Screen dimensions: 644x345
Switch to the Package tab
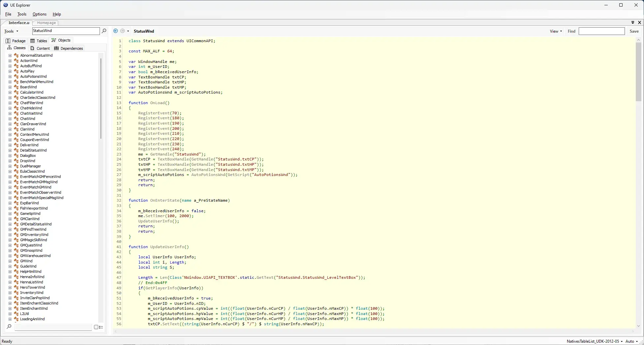pos(15,41)
